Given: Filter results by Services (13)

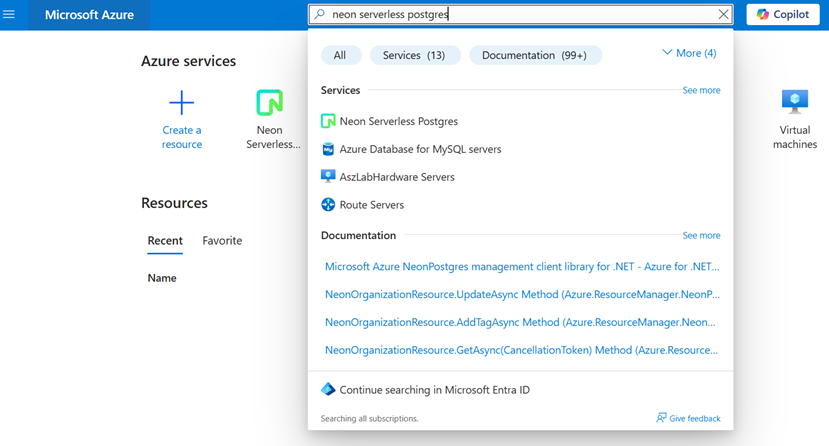Looking at the screenshot, I should click(414, 55).
